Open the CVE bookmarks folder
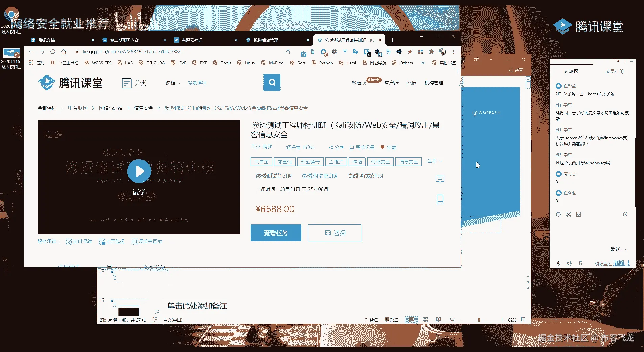Viewport: 644px width, 352px height. pos(179,63)
